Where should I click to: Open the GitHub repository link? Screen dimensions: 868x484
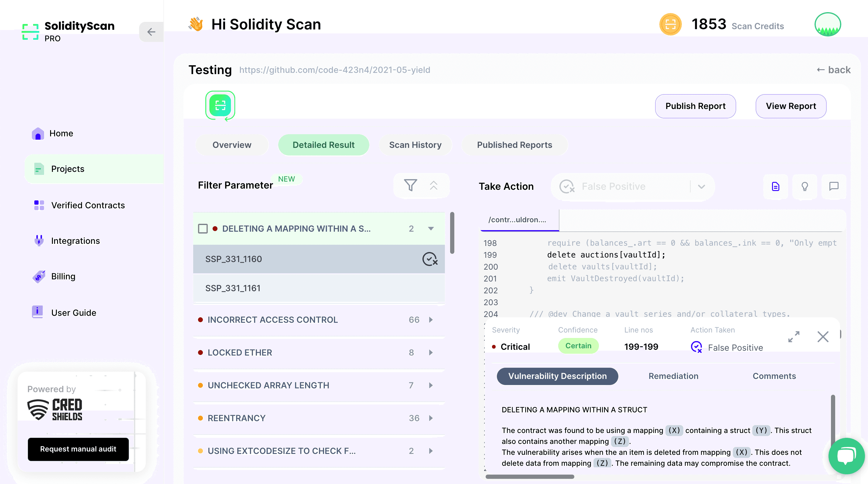335,70
